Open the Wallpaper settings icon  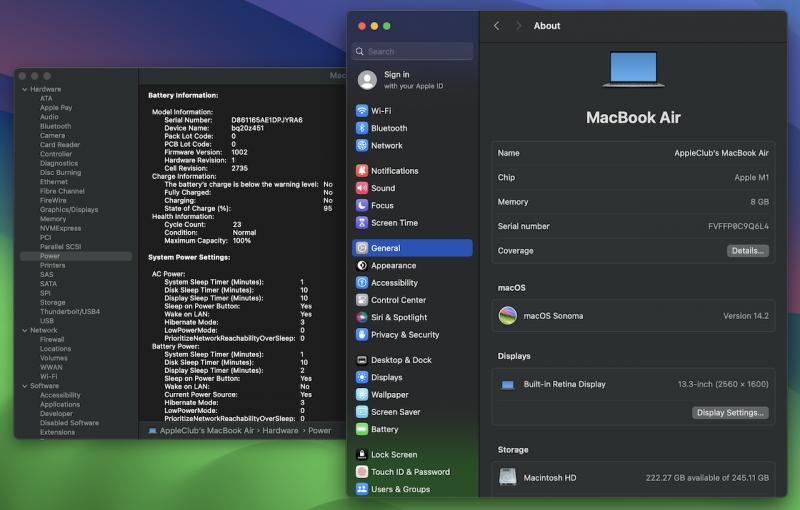coord(362,395)
